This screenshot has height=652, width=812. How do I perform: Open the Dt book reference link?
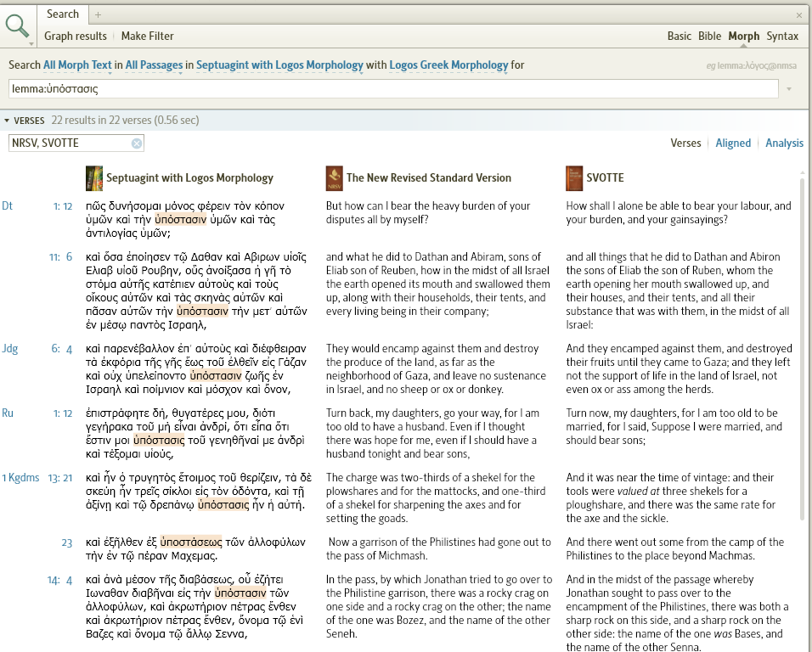pyautogui.click(x=8, y=206)
